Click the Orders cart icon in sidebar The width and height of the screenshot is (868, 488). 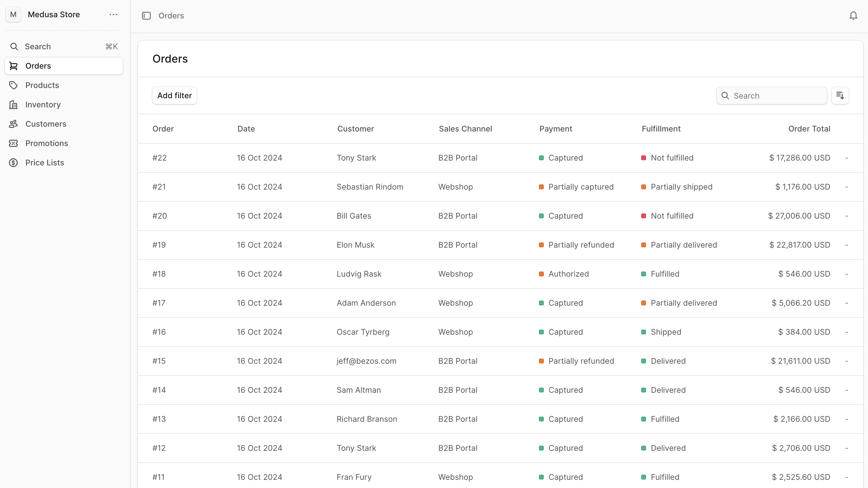14,66
